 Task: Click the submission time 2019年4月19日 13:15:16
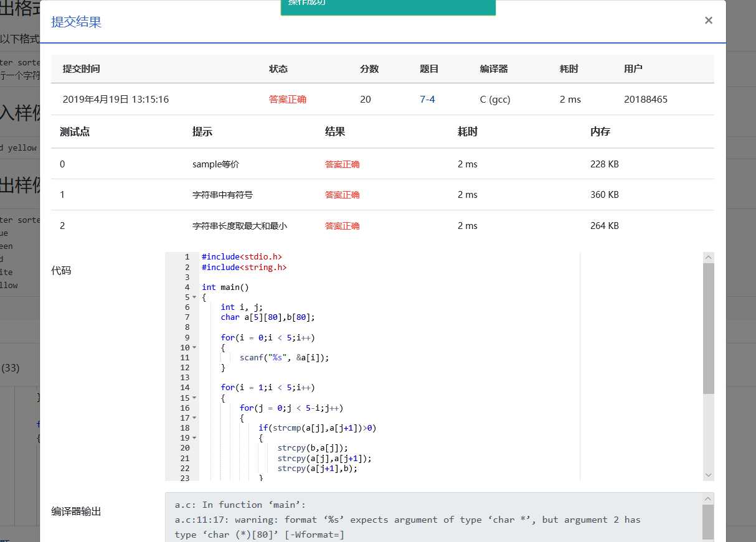(116, 100)
